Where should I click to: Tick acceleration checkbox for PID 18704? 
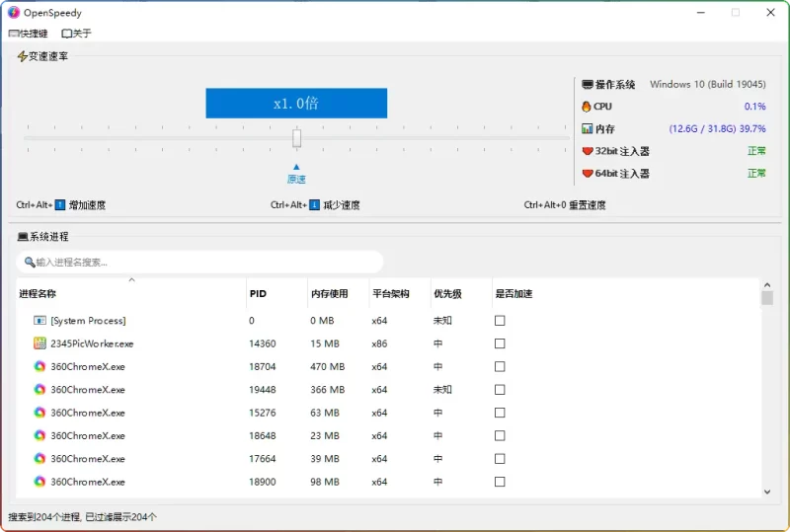tap(500, 366)
